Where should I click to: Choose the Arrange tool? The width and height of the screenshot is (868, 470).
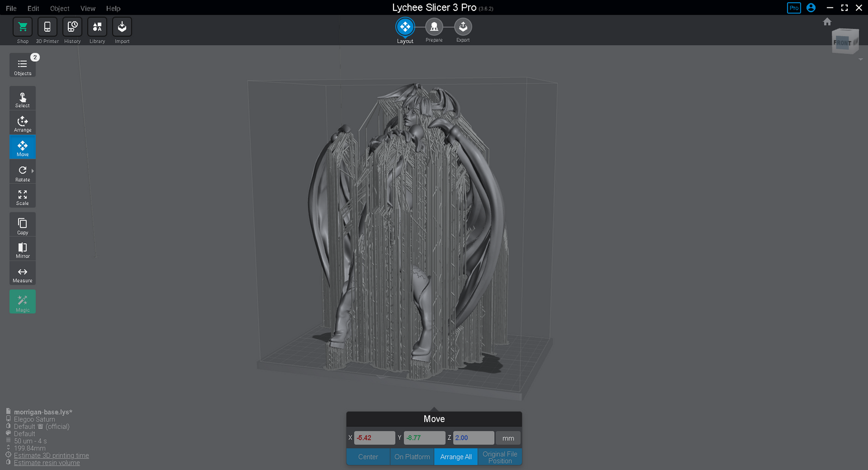point(23,123)
